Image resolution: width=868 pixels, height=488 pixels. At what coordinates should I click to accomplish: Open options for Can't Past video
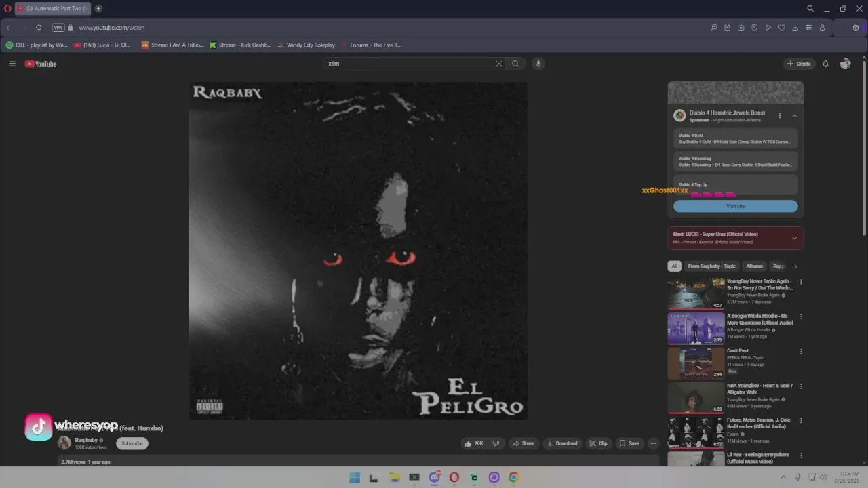point(801,352)
